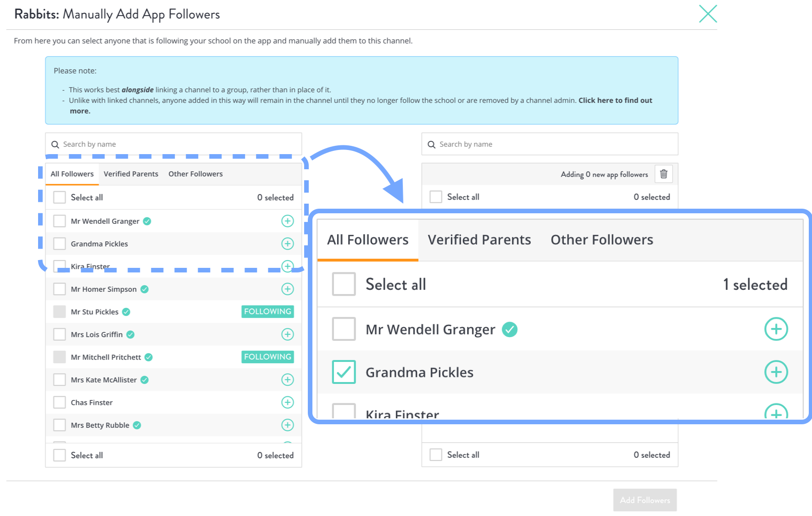Add Chas Finster with plus icon
The width and height of the screenshot is (812, 516).
pyautogui.click(x=288, y=402)
